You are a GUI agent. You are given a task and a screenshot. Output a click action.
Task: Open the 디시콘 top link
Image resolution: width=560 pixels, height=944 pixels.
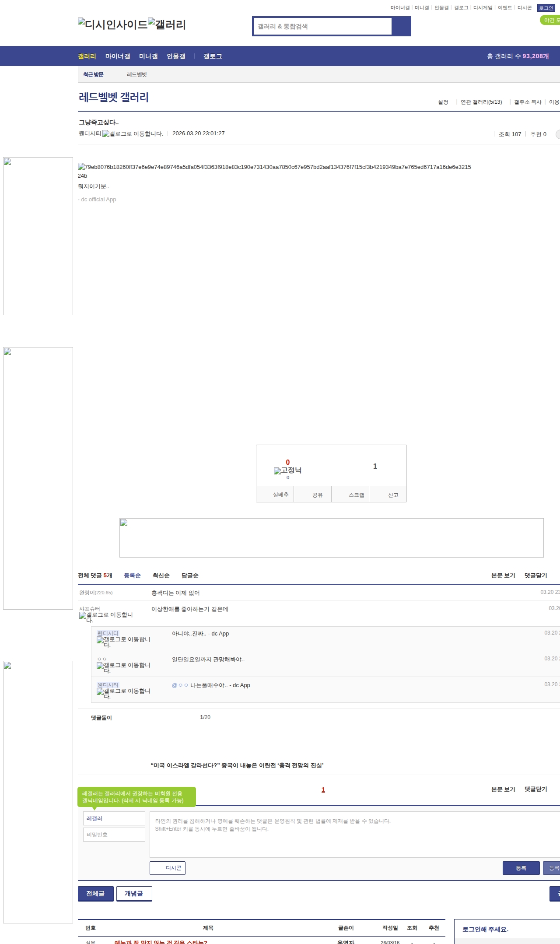pyautogui.click(x=525, y=8)
